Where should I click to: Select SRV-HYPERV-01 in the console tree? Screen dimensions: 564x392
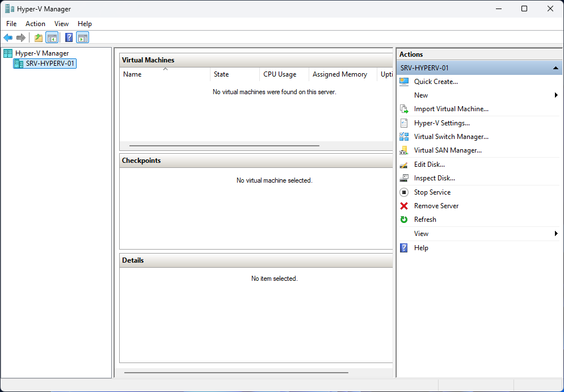[x=44, y=63]
